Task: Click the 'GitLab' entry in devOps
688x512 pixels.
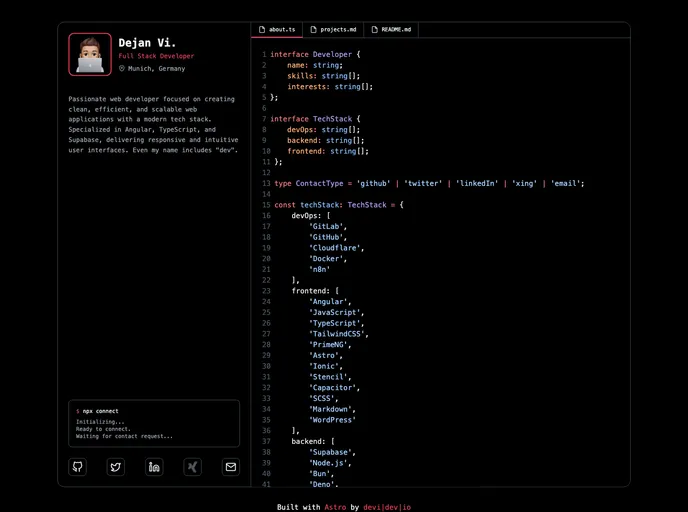Action: click(x=328, y=226)
